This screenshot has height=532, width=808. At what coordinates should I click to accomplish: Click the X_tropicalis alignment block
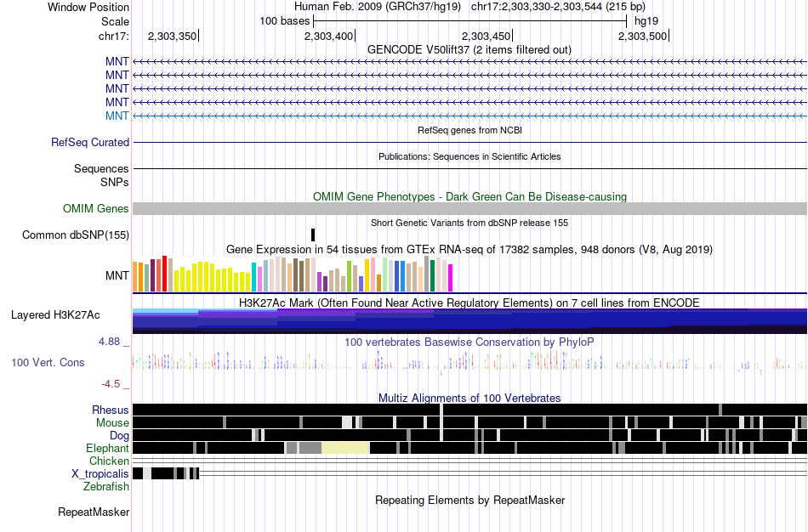[x=166, y=474]
